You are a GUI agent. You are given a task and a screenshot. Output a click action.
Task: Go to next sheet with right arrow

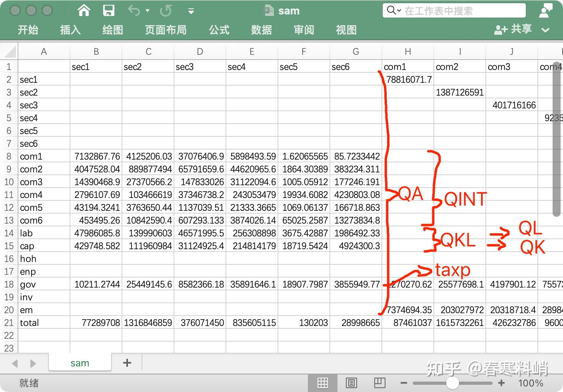(33, 364)
